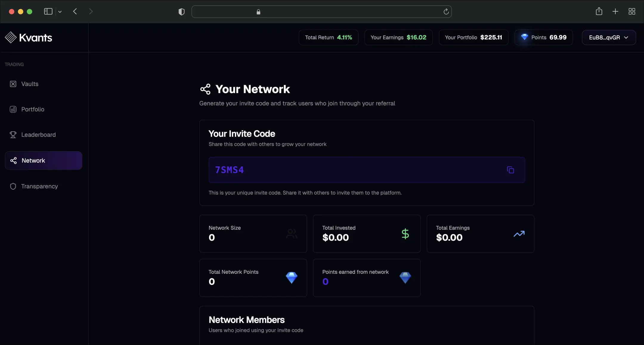Open the Vaults page
The height and width of the screenshot is (345, 644).
[x=44, y=84]
